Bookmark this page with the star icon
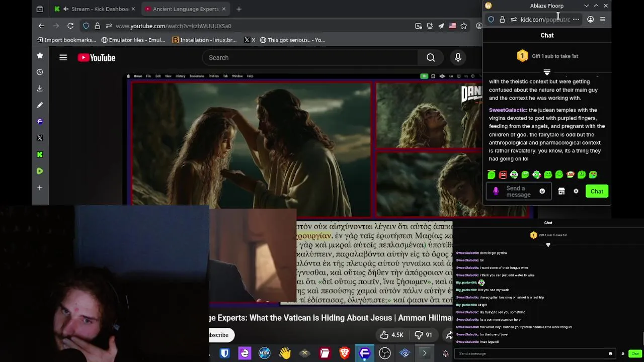The image size is (644, 362). point(464,26)
